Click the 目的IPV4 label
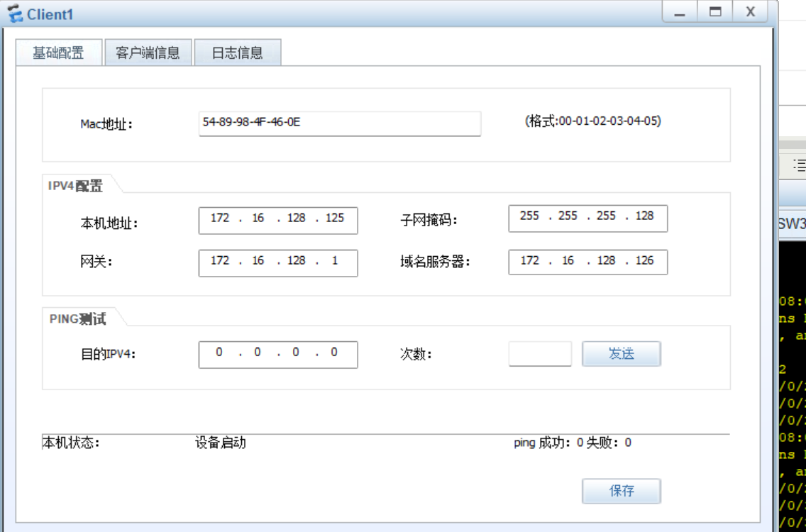Image resolution: width=806 pixels, height=532 pixels. pos(108,354)
